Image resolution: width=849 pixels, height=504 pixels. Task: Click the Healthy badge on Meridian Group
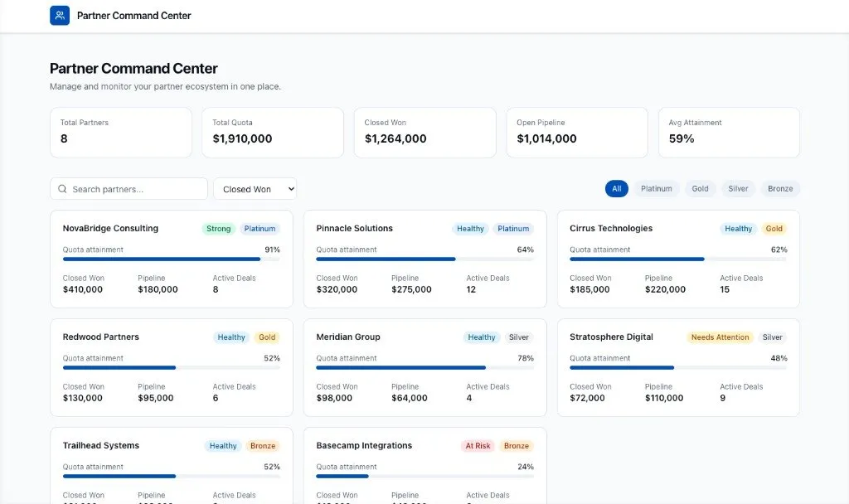482,337
